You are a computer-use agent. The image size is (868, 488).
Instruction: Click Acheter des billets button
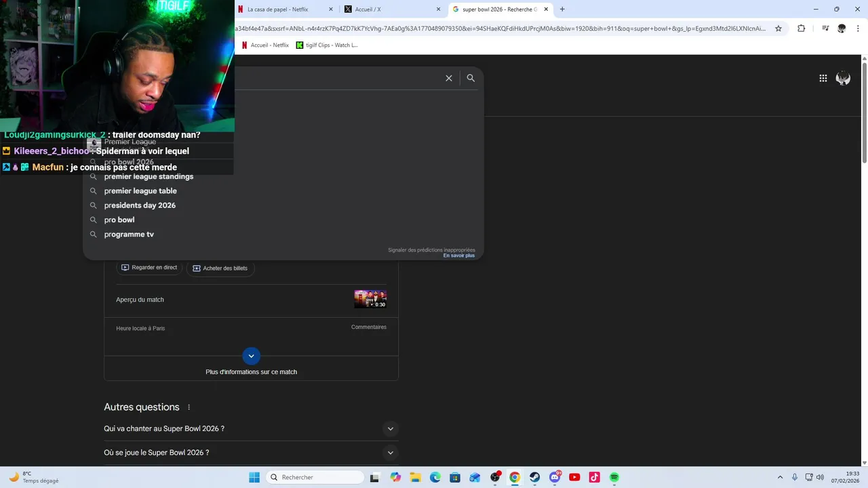(x=220, y=268)
